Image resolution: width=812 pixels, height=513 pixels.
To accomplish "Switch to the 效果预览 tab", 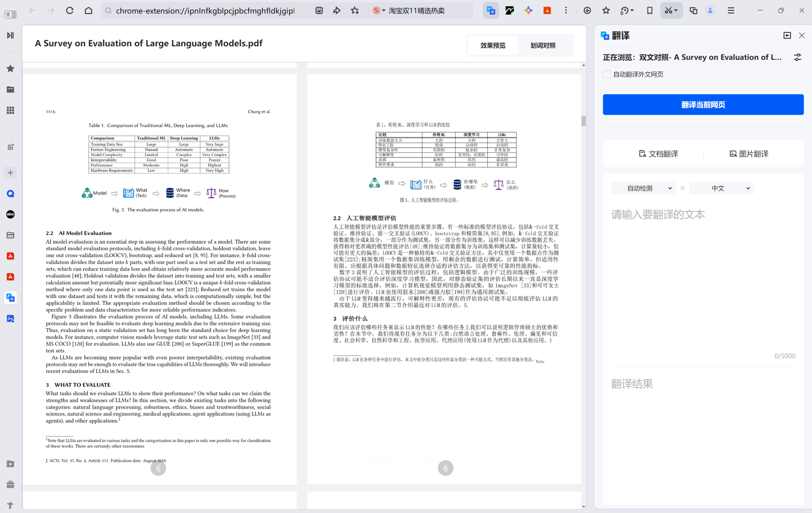I will (x=492, y=46).
